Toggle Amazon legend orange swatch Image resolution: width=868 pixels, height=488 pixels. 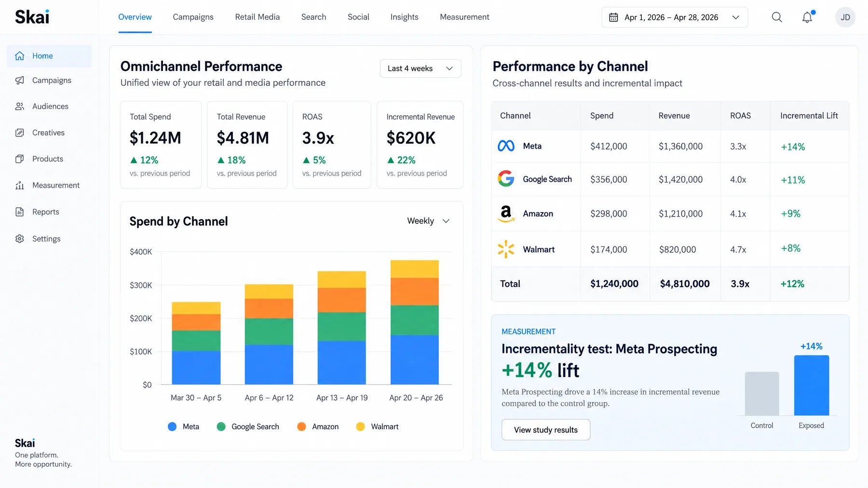pos(302,426)
